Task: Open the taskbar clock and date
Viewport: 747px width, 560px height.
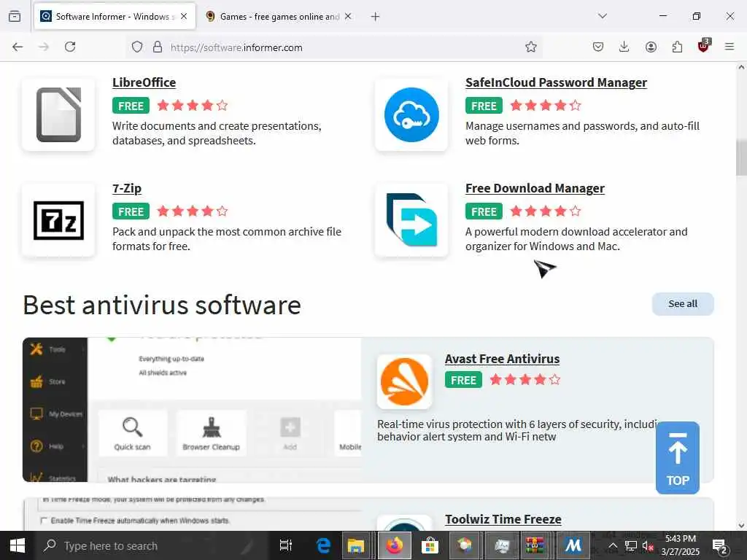Action: [681, 545]
